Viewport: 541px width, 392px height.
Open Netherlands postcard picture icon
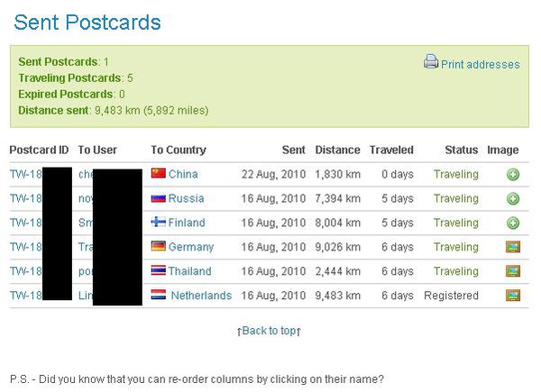coord(513,295)
